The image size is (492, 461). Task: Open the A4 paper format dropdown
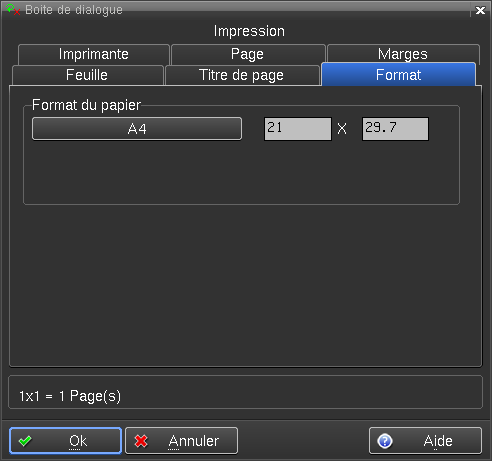[137, 129]
